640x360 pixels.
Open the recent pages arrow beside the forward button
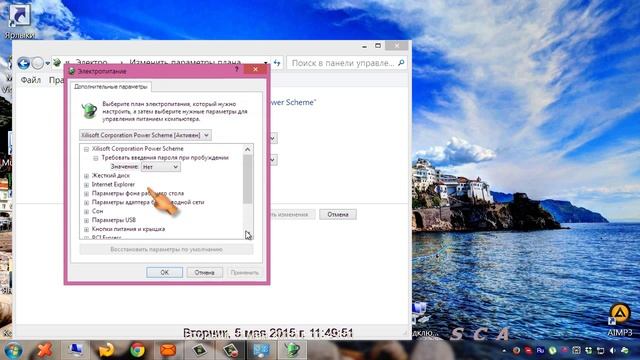(48, 63)
